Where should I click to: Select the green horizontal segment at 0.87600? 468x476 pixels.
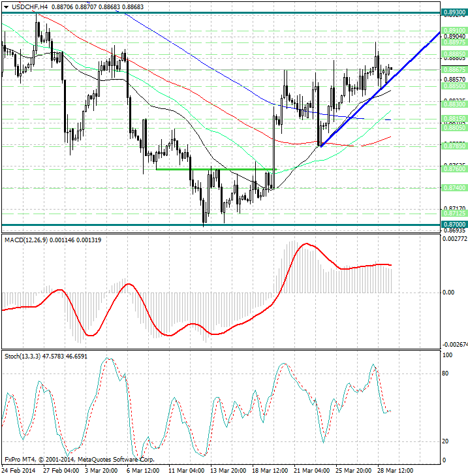click(216, 169)
